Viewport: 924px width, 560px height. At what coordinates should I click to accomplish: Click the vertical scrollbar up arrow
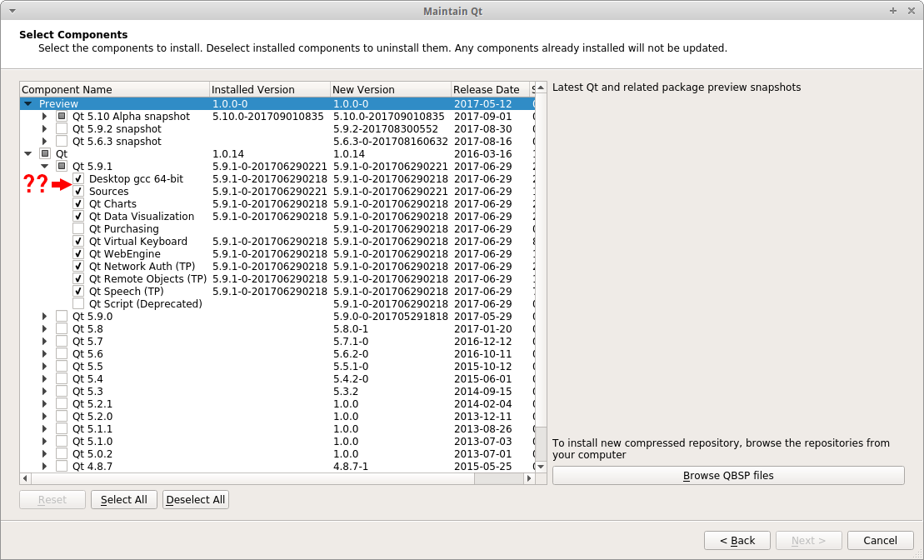pyautogui.click(x=541, y=87)
